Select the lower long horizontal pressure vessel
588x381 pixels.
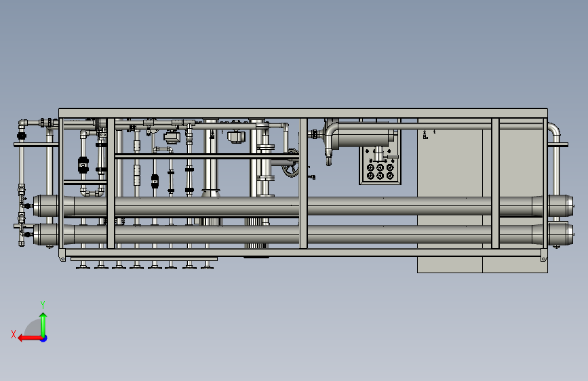pos(303,234)
